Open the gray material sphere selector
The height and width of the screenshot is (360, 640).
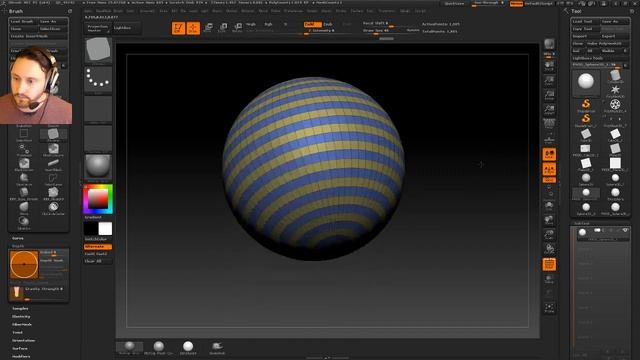(x=98, y=167)
